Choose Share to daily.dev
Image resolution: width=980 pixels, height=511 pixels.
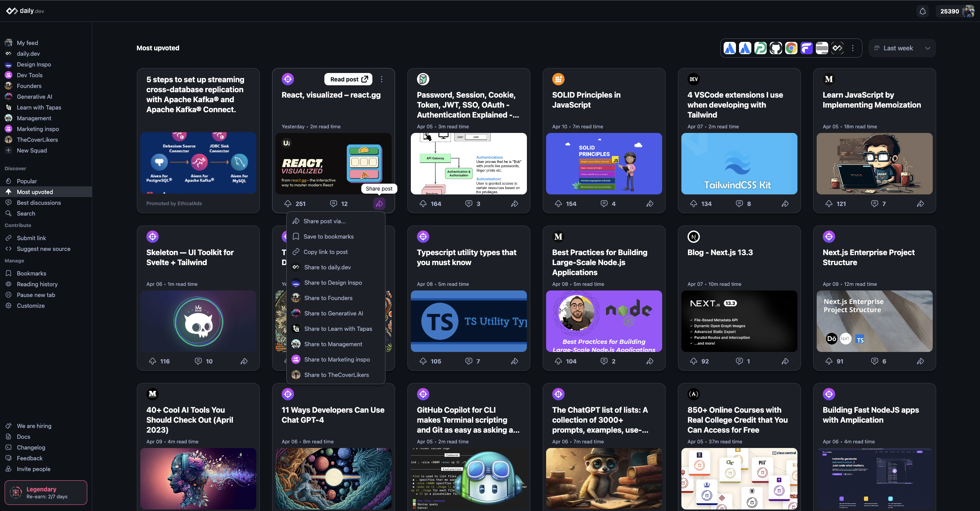click(x=336, y=267)
